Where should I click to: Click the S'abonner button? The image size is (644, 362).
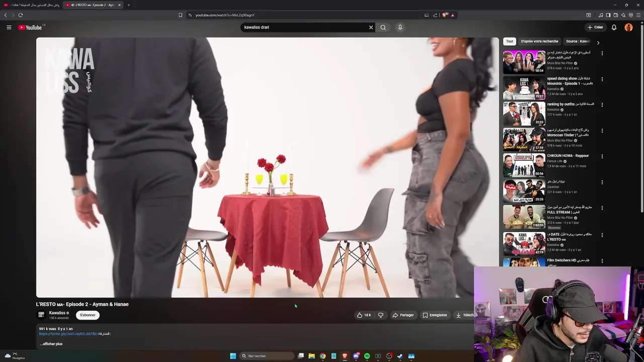pos(88,315)
